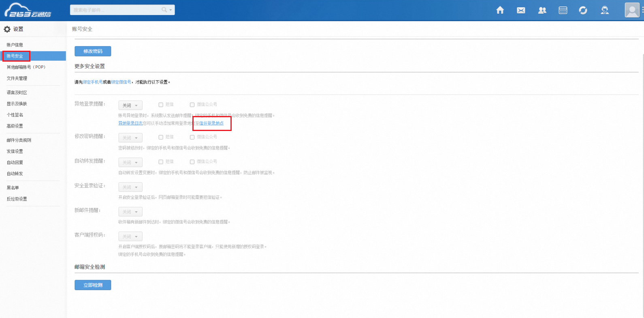The height and width of the screenshot is (318, 644).
Task: Expand the 异地登录提醒 dropdown
Action: (130, 105)
